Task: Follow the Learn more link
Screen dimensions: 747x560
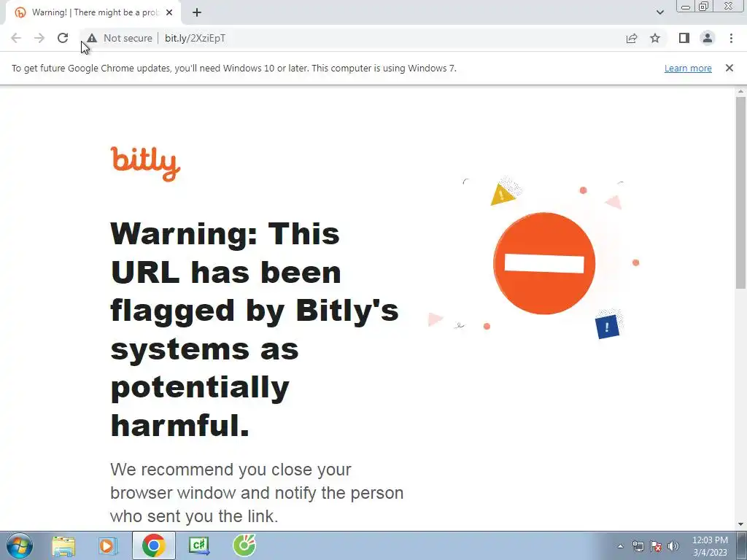Action: click(x=688, y=68)
